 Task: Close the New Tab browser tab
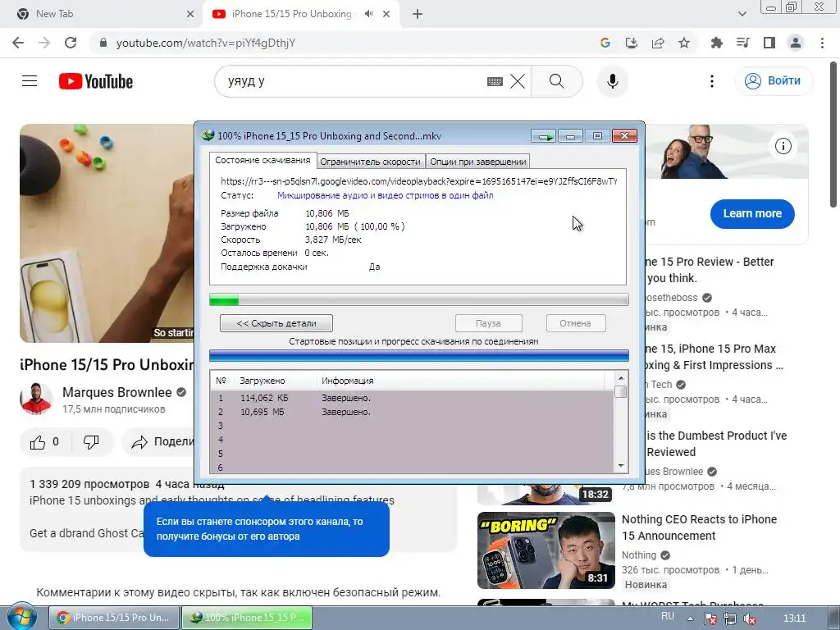point(190,14)
